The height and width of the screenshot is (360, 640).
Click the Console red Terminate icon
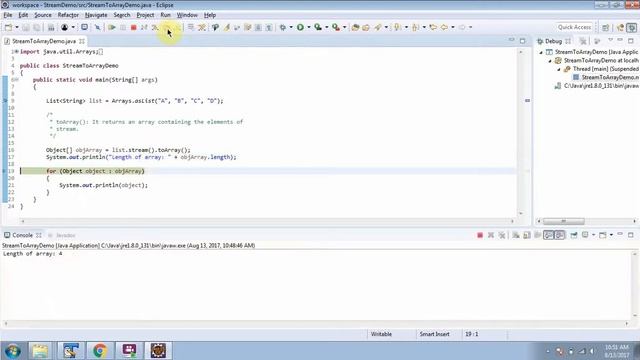tap(480, 235)
